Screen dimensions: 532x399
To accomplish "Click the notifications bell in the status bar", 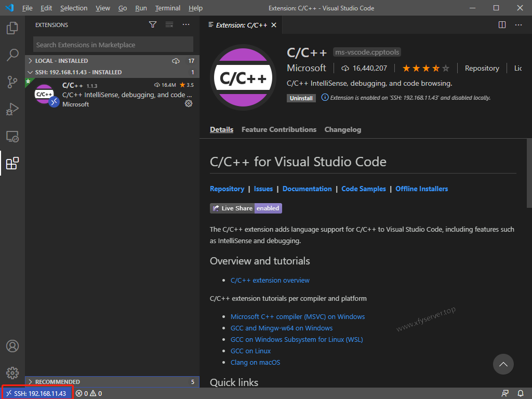I will click(x=521, y=393).
